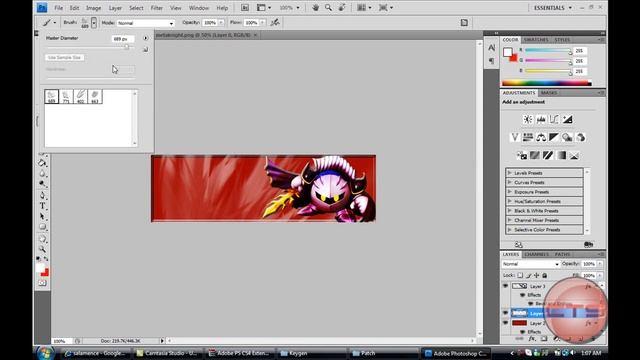
Task: Select the Type tool in the toolbox
Action: pyautogui.click(x=42, y=206)
